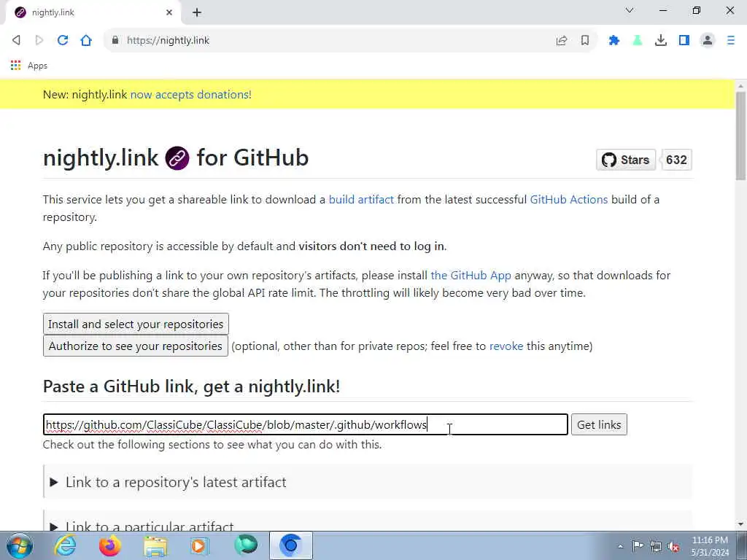747x560 pixels.
Task: Select the nightly.link browser tab
Action: pyautogui.click(x=93, y=12)
